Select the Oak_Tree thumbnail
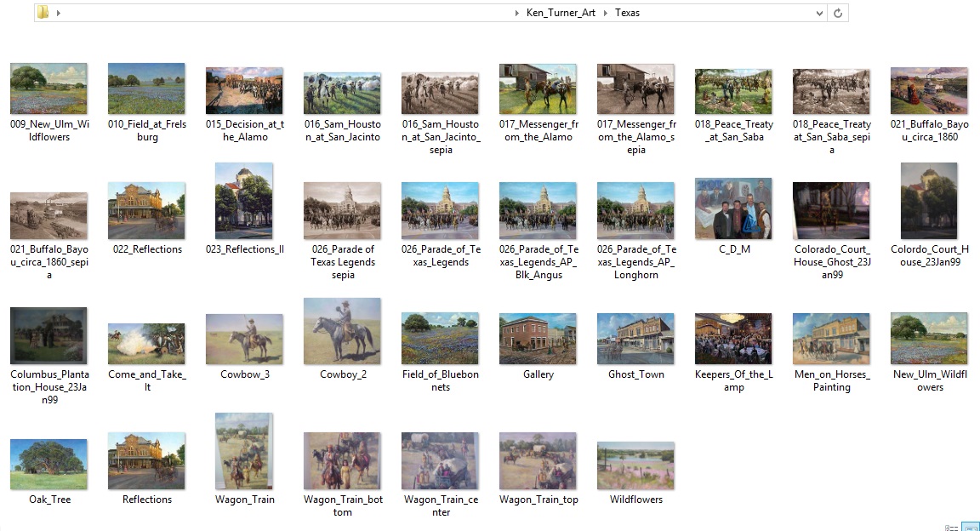The image size is (980, 531). [48, 464]
